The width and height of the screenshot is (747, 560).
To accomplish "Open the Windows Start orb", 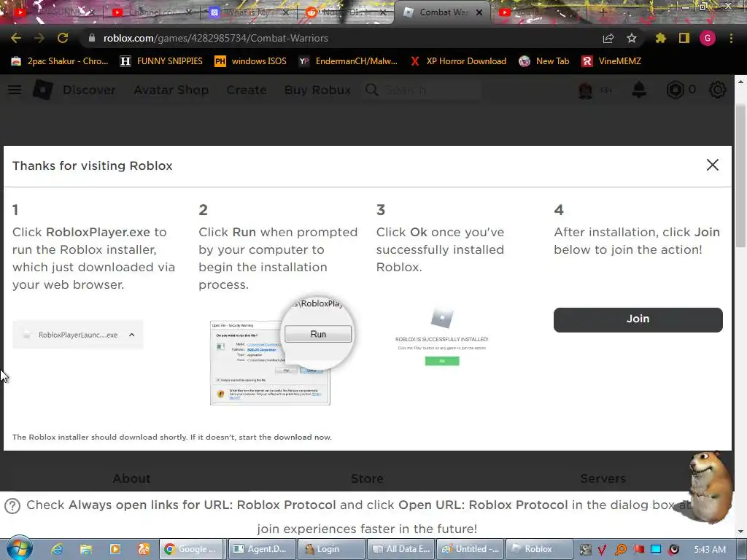I will tap(20, 548).
